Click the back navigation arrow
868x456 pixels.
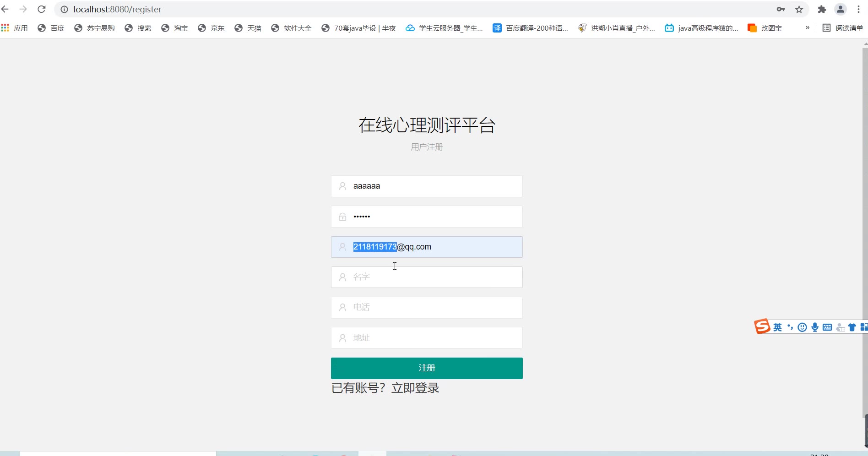pos(5,9)
